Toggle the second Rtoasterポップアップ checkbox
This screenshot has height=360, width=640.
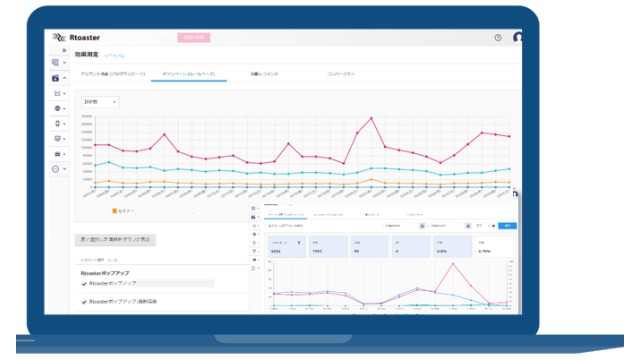point(84,302)
